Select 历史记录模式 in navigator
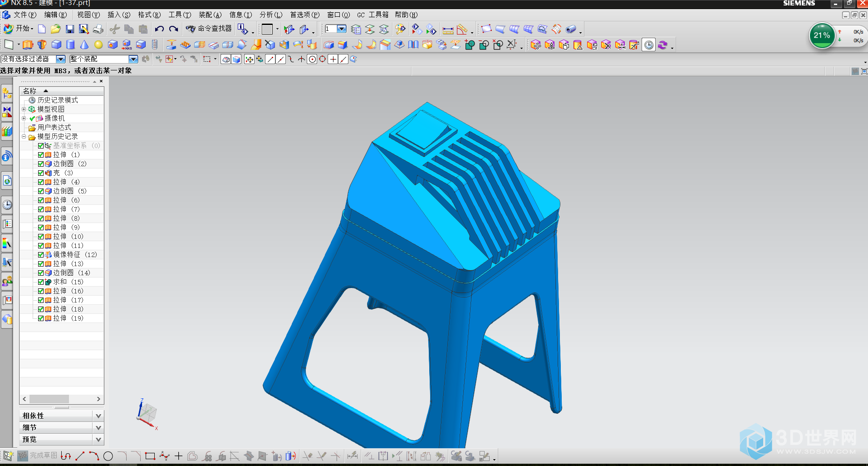This screenshot has width=868, height=466. 58,100
